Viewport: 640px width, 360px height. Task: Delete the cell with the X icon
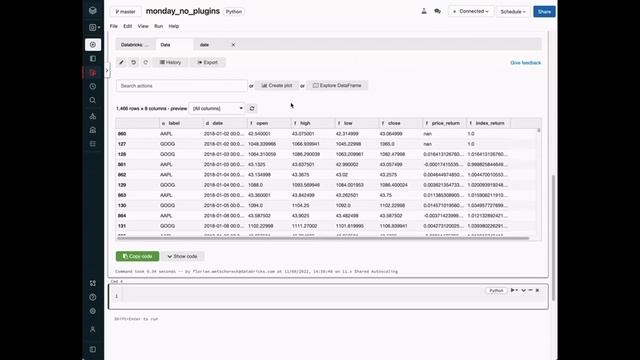(x=538, y=290)
